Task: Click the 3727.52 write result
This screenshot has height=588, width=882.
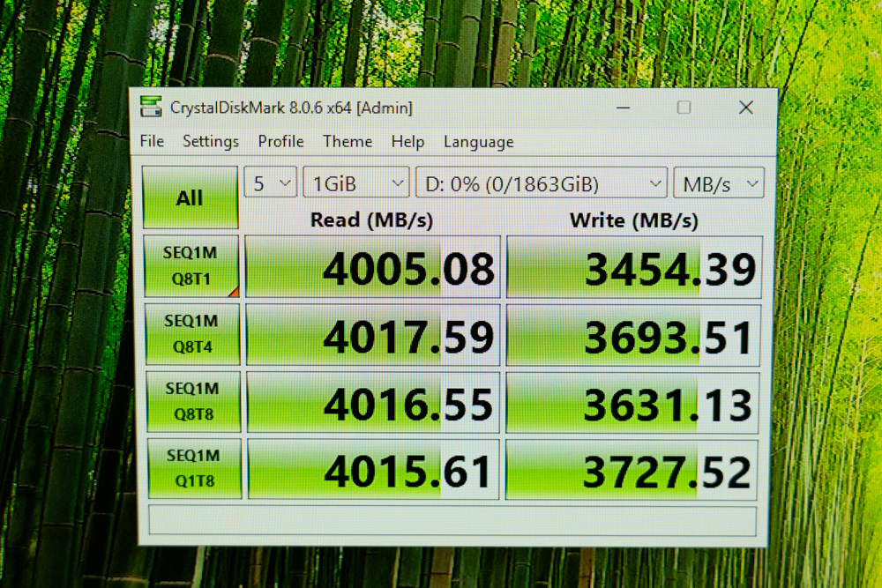Action: click(632, 470)
